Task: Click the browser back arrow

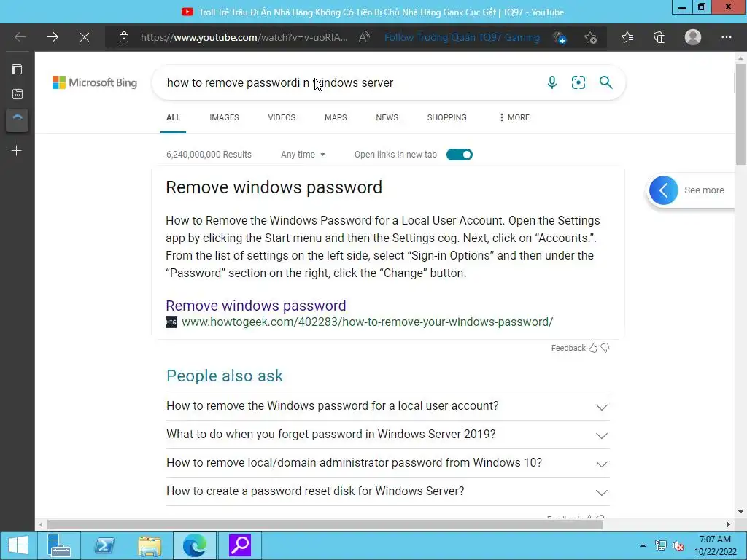Action: click(20, 37)
